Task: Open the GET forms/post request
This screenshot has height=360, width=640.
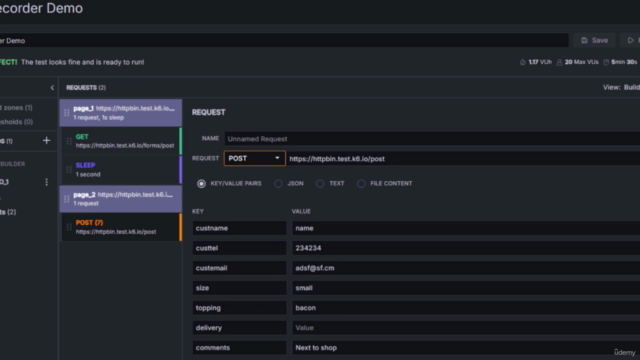Action: [122, 141]
